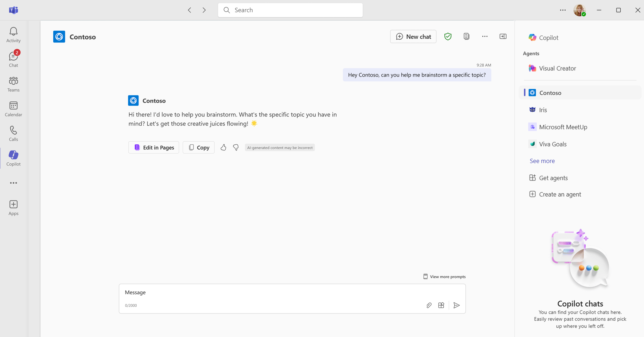Open more apps ellipsis in left sidebar
644x337 pixels.
(x=14, y=183)
